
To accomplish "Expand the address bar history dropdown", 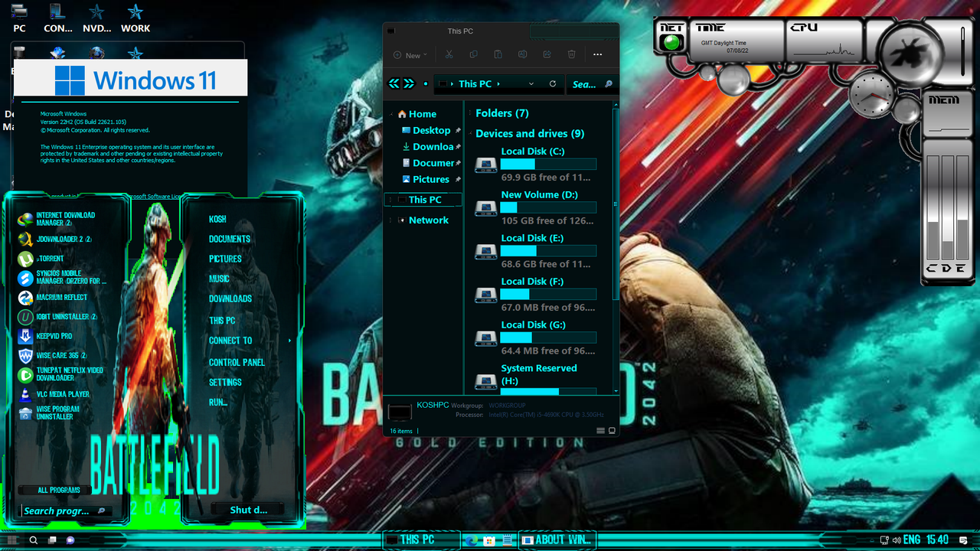I will pos(531,83).
